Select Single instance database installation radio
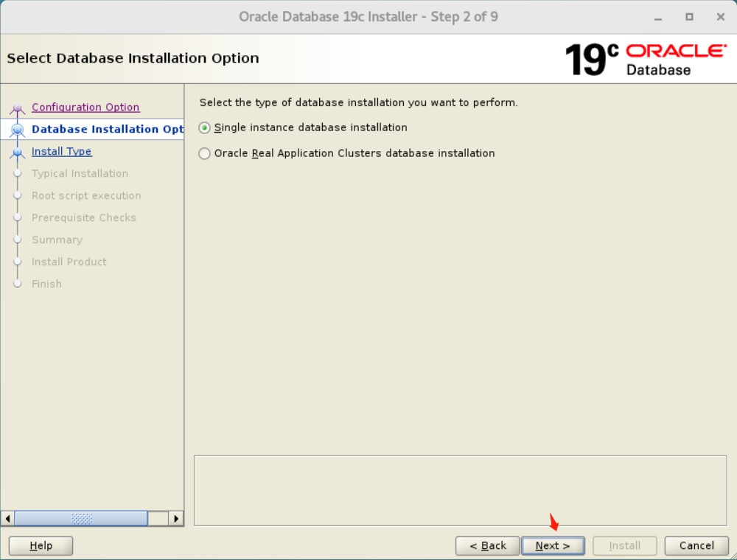737x560 pixels. click(204, 127)
